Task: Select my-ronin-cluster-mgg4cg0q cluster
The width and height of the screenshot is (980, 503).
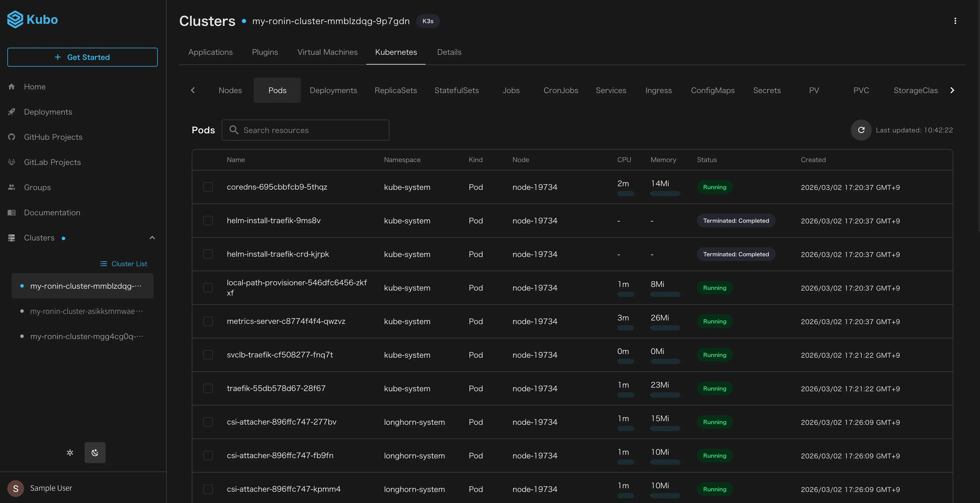Action: [x=83, y=336]
